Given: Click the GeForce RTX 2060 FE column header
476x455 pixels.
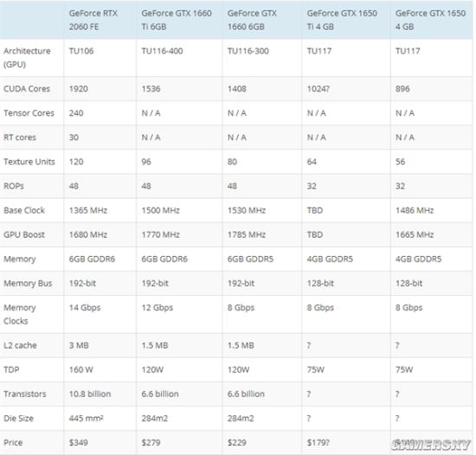Looking at the screenshot, I should (93, 20).
